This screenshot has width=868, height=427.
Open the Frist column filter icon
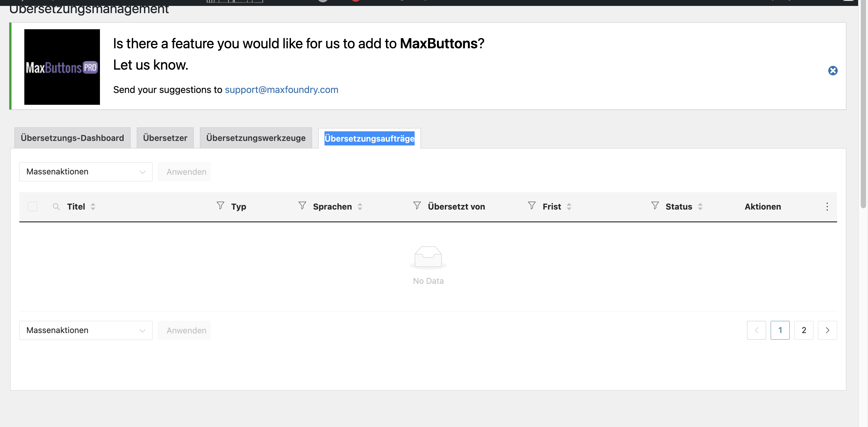pos(531,205)
